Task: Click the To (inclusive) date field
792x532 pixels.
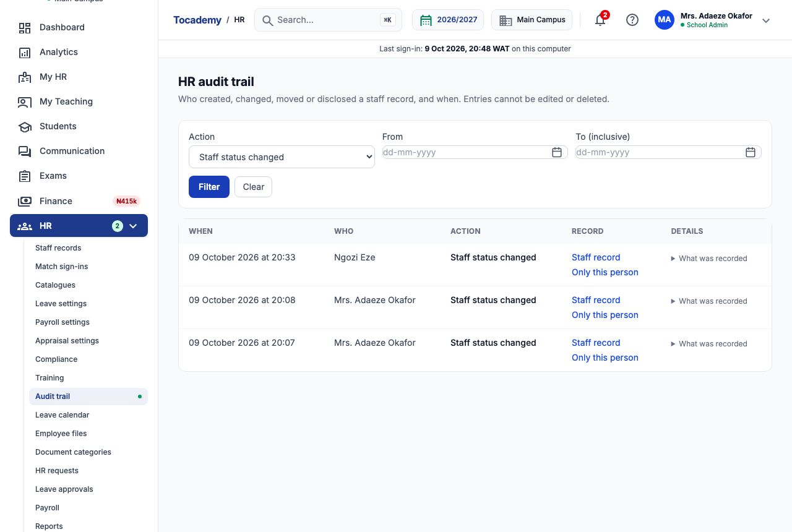Action: (668, 152)
